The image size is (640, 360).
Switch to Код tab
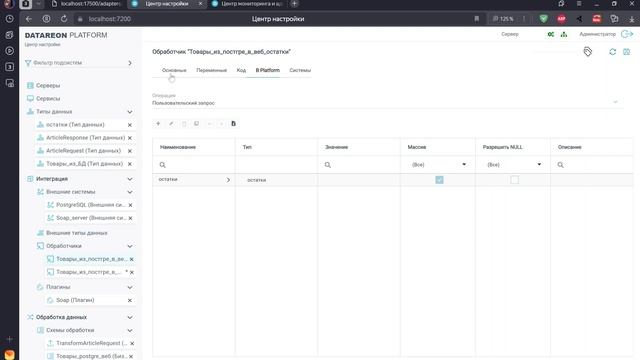[x=241, y=70]
